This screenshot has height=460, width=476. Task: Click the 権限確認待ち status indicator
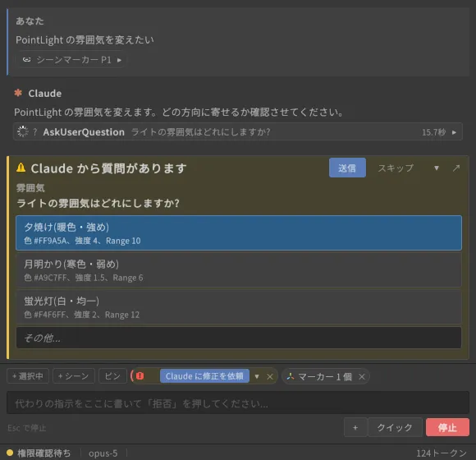(43, 453)
